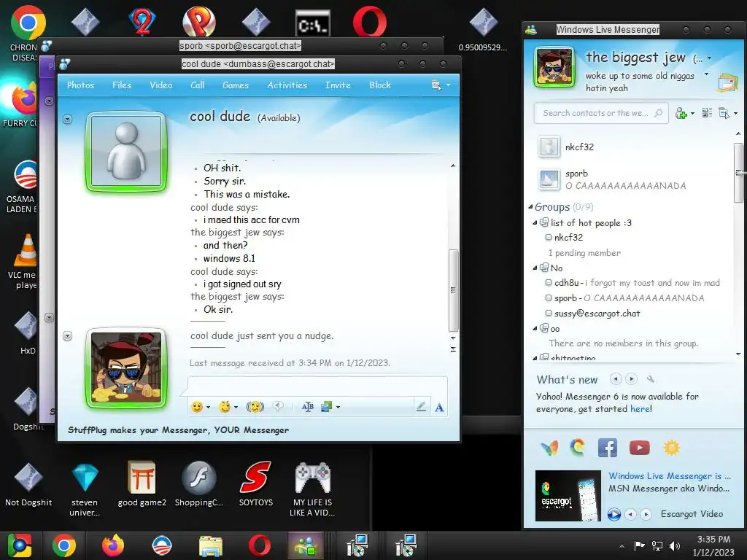Open the emoticon dropdown arrow

pyautogui.click(x=208, y=407)
